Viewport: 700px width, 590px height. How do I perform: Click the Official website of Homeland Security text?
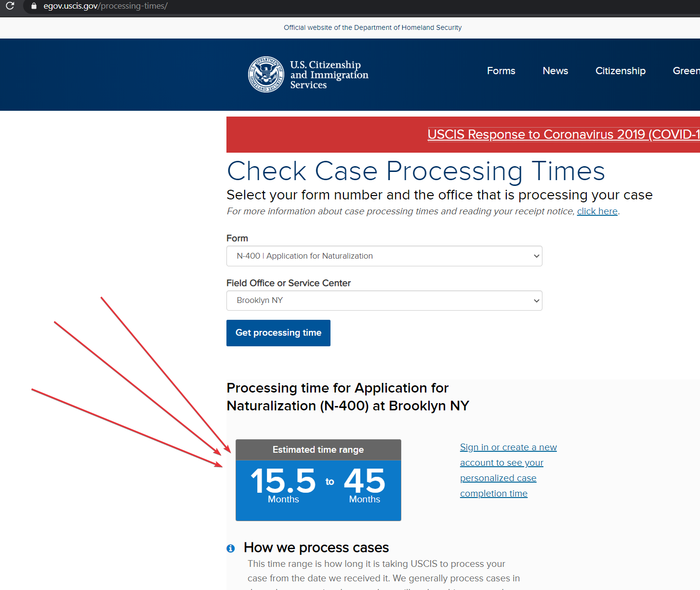[372, 27]
